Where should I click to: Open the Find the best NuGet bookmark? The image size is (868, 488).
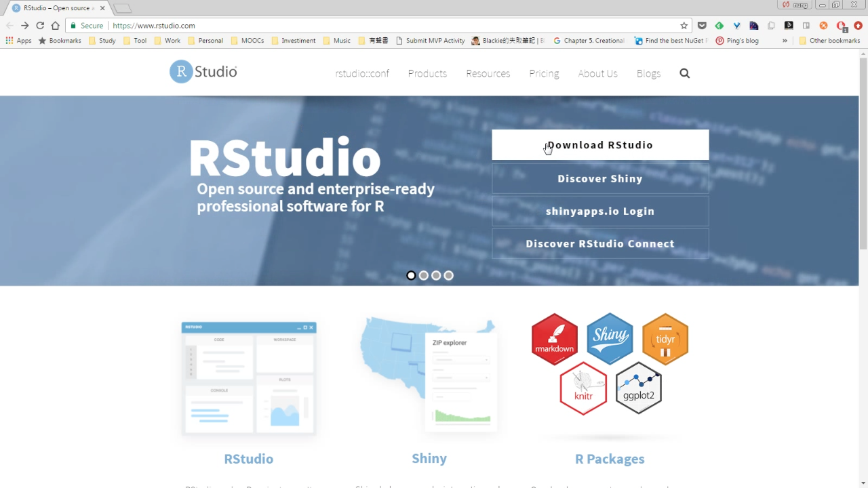pos(671,41)
